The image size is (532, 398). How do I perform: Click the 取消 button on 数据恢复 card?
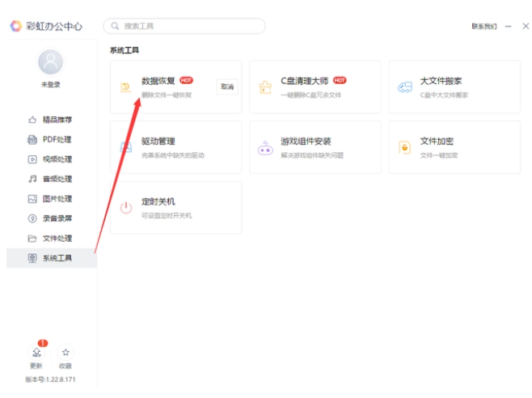pyautogui.click(x=227, y=87)
